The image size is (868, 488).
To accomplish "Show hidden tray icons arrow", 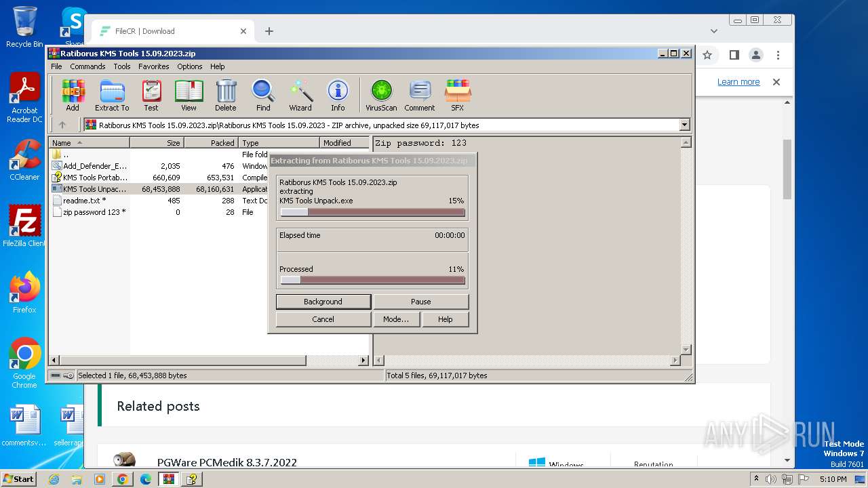I will 757,479.
